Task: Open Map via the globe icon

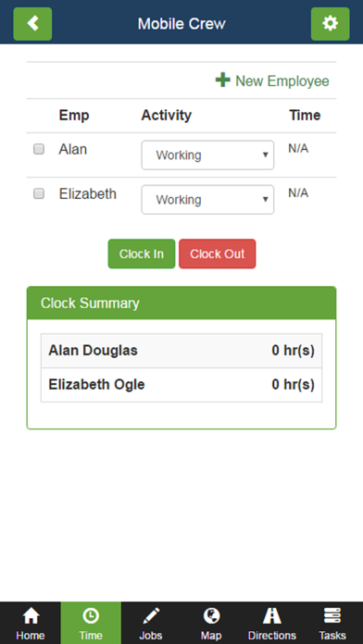Action: click(x=211, y=616)
